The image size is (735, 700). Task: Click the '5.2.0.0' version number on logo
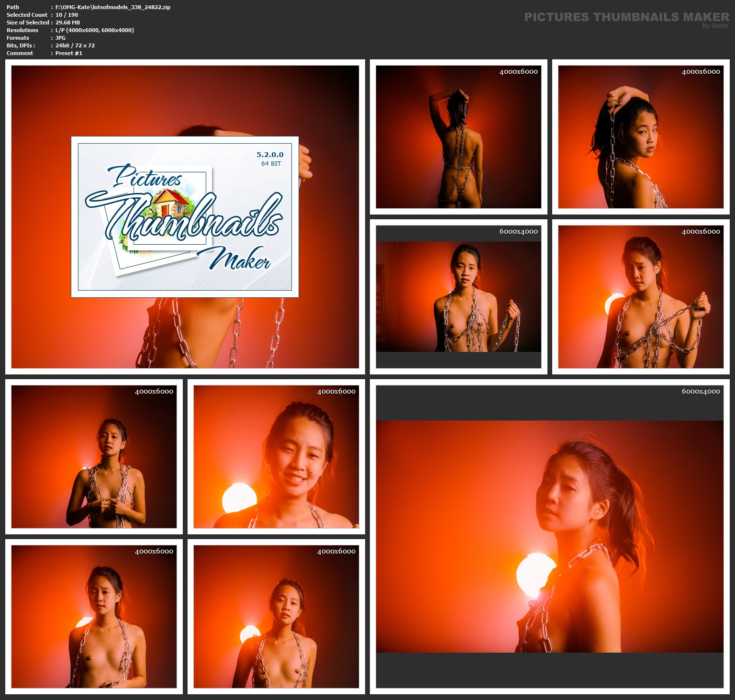270,155
